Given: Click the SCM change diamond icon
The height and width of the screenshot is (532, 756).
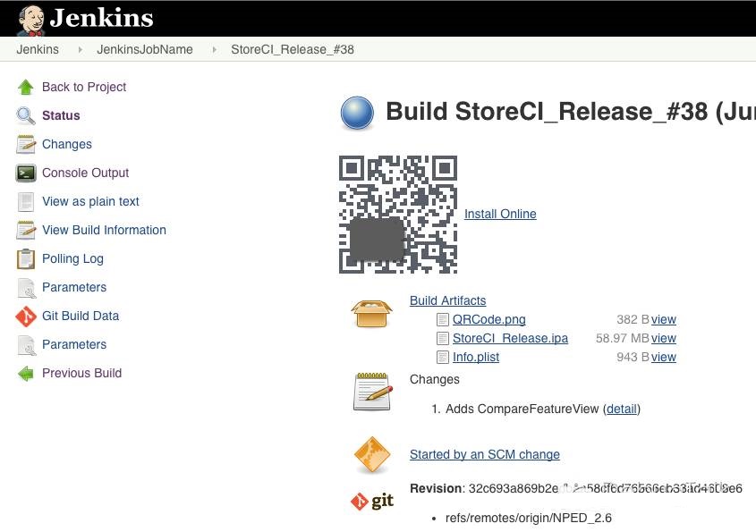Looking at the screenshot, I should (371, 455).
